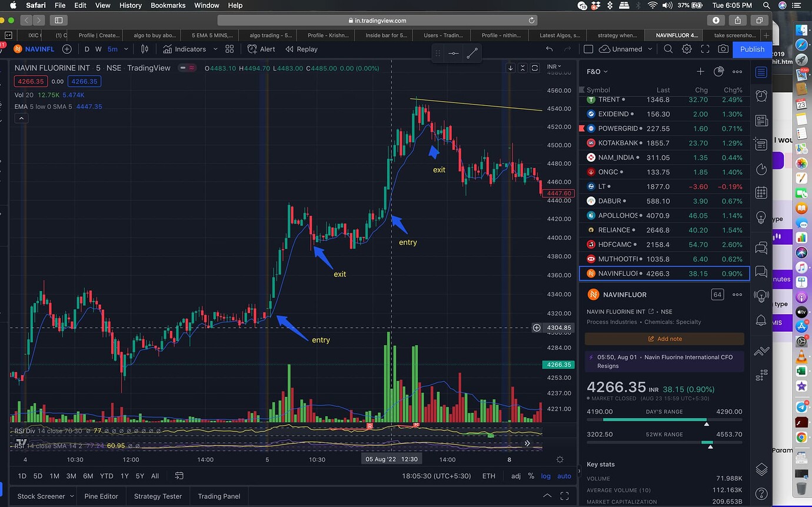Image resolution: width=812 pixels, height=507 pixels.
Task: Open the Ideas lightbulb icon
Action: point(761,218)
